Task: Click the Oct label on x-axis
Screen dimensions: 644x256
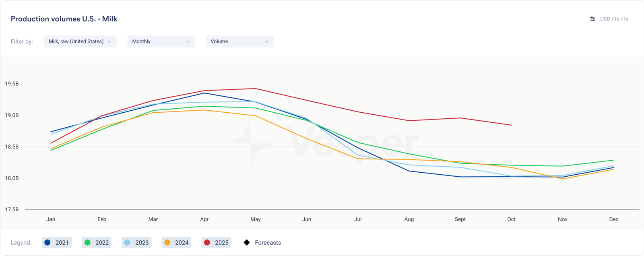Action: tap(511, 219)
